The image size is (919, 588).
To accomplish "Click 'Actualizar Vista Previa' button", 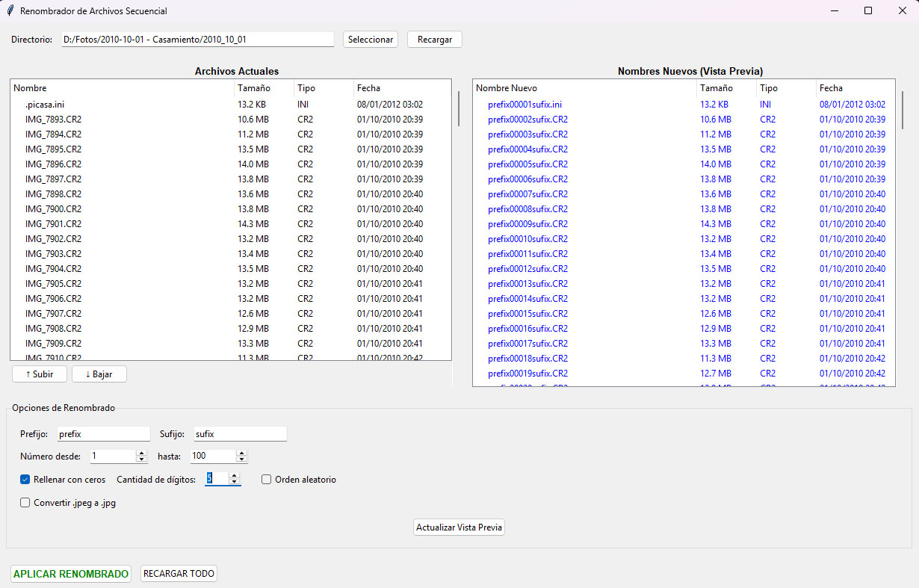I will [459, 527].
